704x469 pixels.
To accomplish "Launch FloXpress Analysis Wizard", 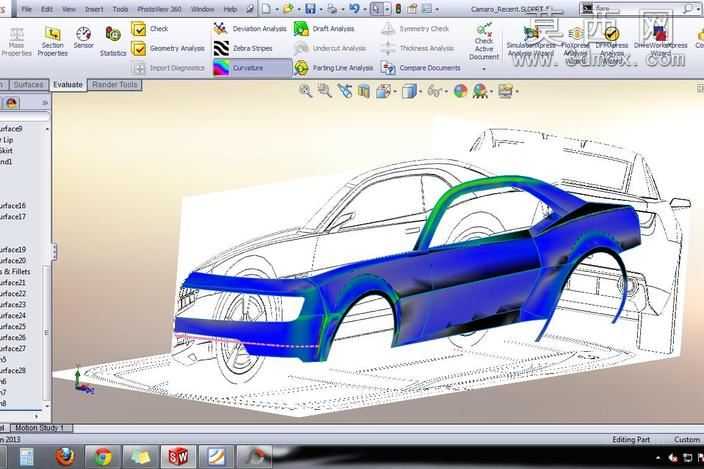I will point(575,44).
